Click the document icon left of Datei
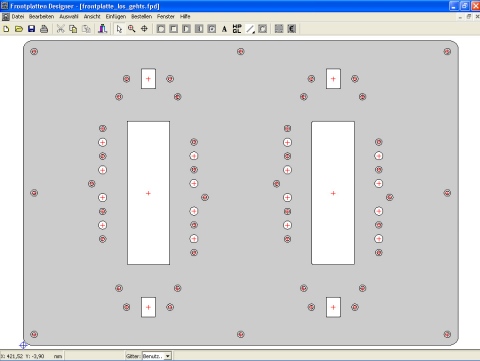This screenshot has width=480, height=361. point(6,17)
